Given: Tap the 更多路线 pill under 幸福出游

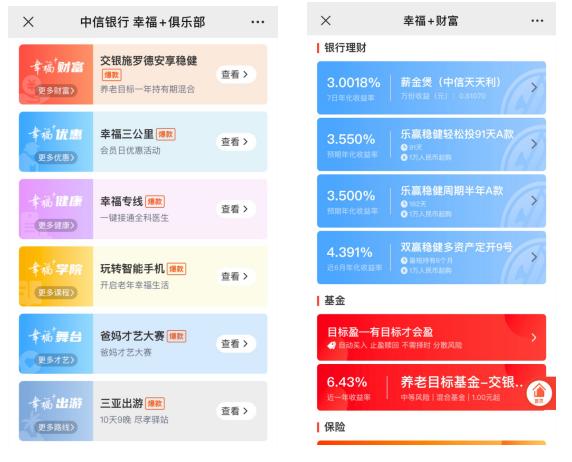Looking at the screenshot, I should (x=56, y=427).
